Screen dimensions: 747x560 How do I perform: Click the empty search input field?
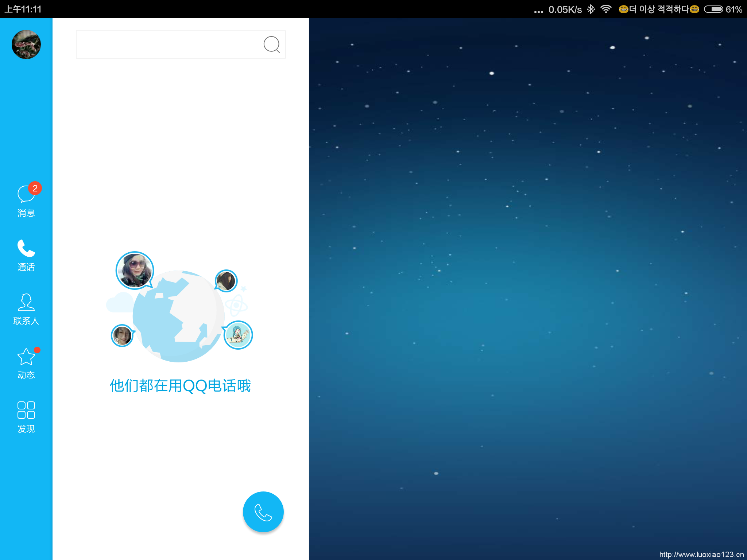coord(168,44)
